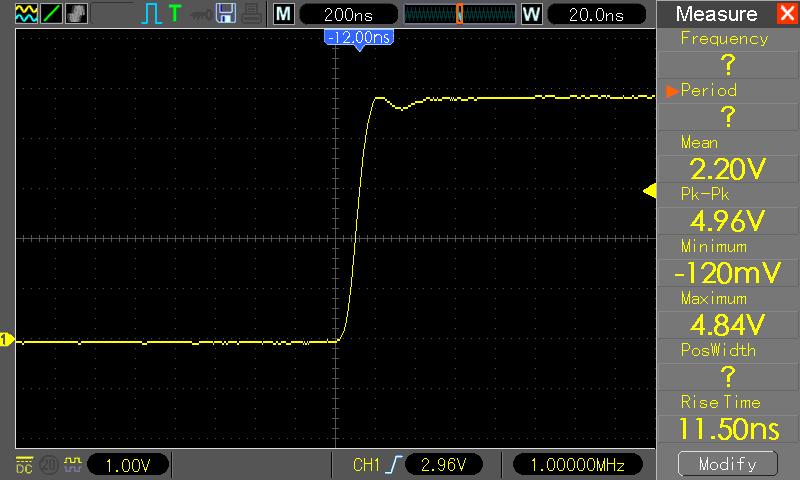Select the PosWidth measurement item
The height and width of the screenshot is (480, 800).
(x=718, y=350)
